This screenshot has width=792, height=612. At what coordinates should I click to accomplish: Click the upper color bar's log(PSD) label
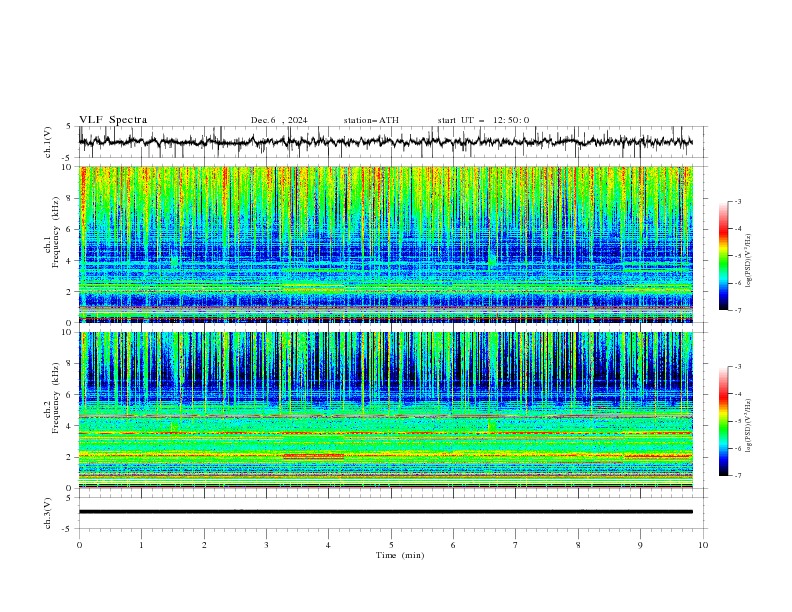(749, 261)
